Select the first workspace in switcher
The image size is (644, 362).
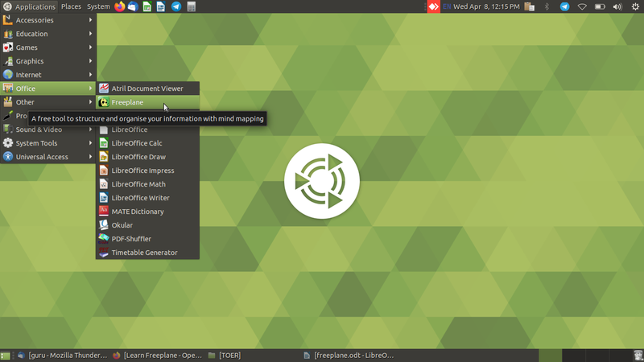(550, 356)
